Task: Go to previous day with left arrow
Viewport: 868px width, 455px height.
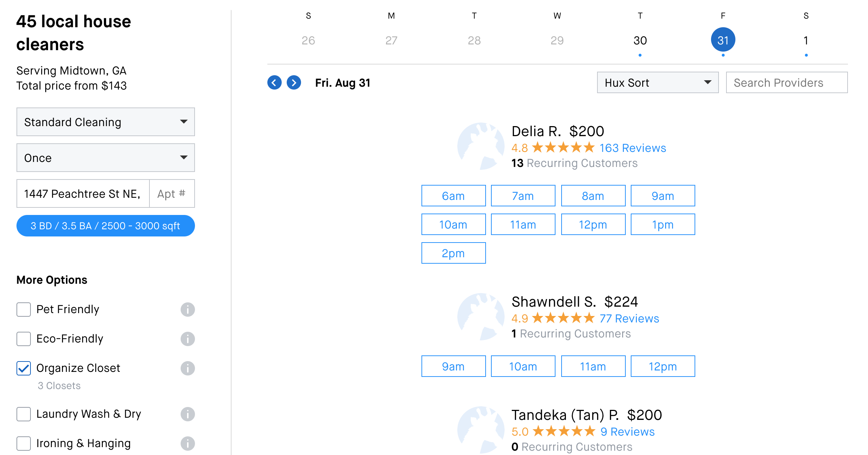Action: point(274,83)
